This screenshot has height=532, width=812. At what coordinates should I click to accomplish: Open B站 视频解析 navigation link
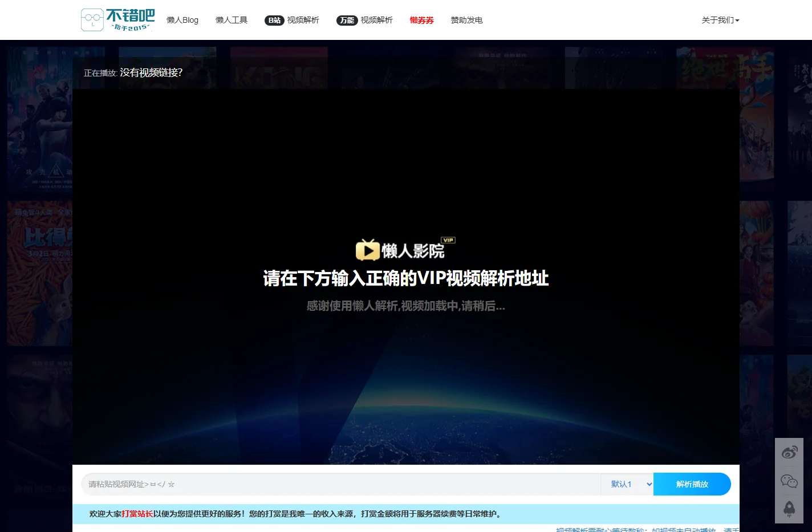coord(292,20)
